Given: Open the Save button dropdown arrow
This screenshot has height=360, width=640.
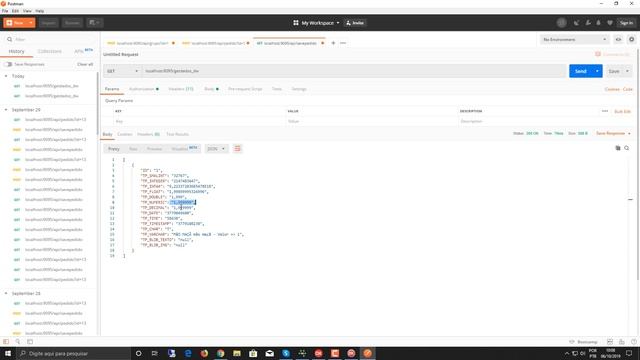Looking at the screenshot, I should tap(627, 71).
